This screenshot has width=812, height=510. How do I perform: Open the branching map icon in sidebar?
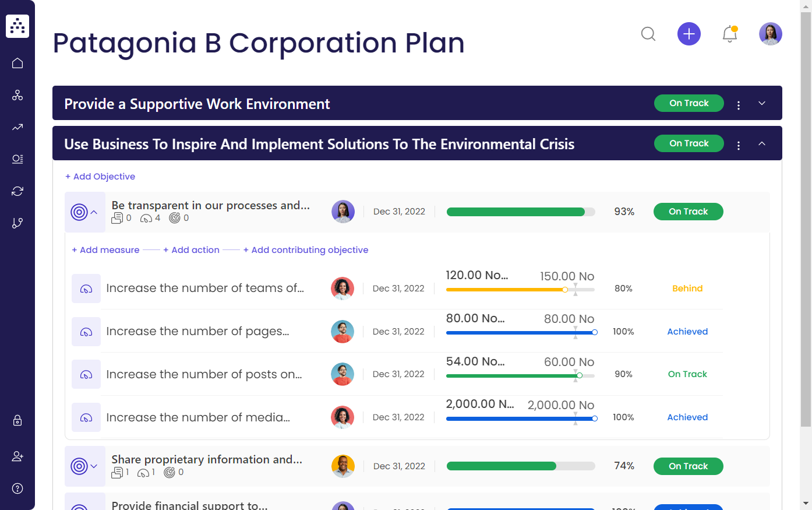click(x=17, y=223)
